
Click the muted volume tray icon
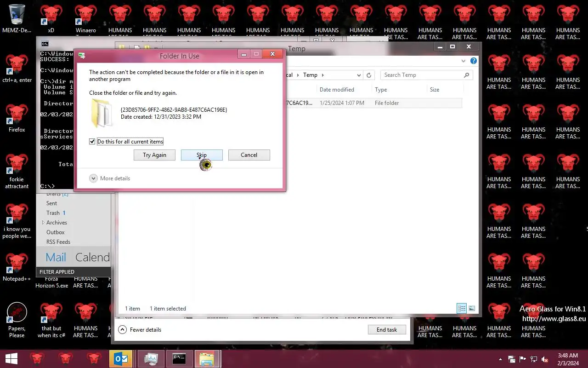tap(545, 359)
